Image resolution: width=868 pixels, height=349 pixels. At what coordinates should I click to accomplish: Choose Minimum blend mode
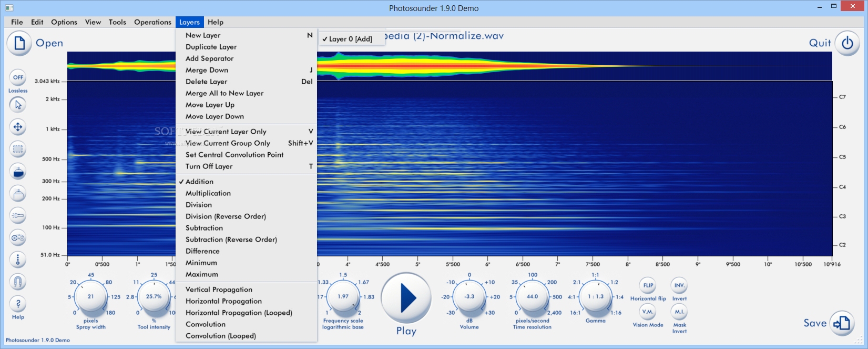(x=246, y=263)
